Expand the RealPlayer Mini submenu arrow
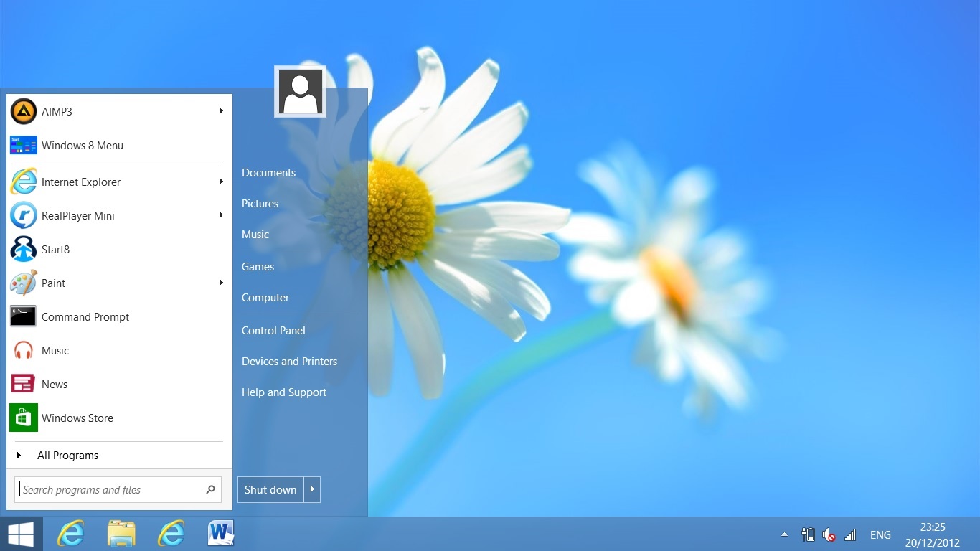Screen dimensions: 980x551 pyautogui.click(x=222, y=215)
